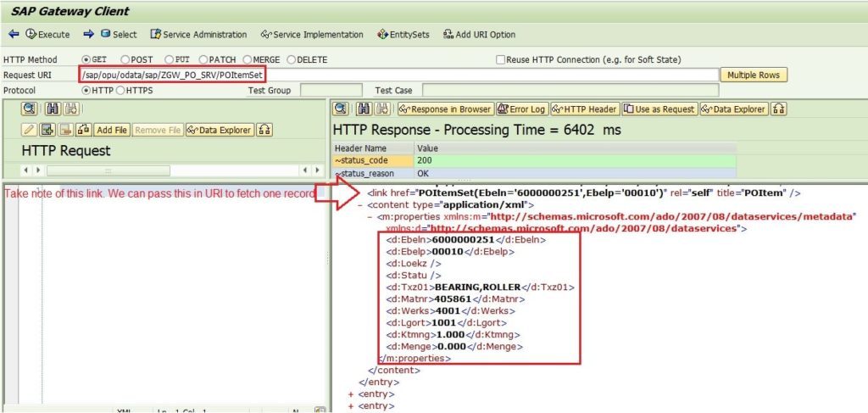The width and height of the screenshot is (868, 413).
Task: Open Data Explorer in the response panel
Action: (734, 109)
